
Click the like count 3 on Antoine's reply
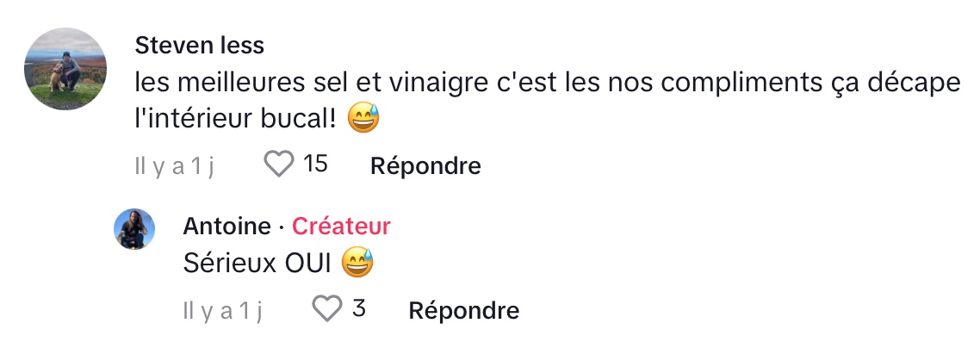[x=359, y=308]
